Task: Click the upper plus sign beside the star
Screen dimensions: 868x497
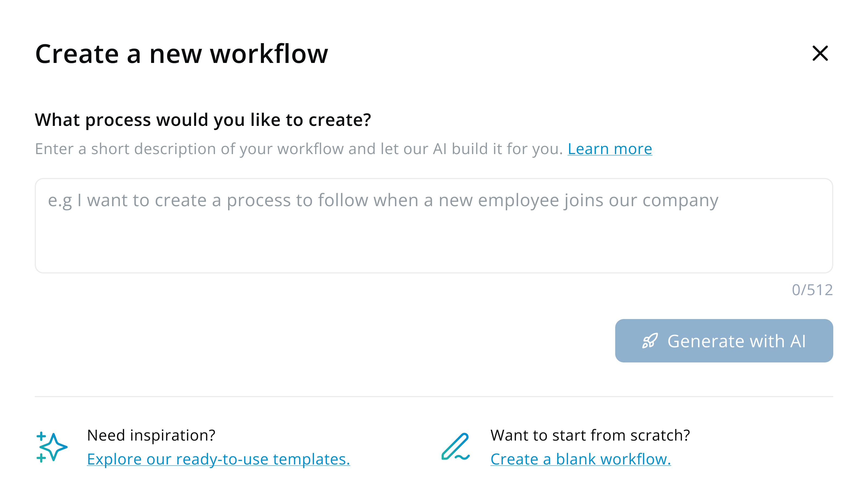Action: (x=41, y=436)
